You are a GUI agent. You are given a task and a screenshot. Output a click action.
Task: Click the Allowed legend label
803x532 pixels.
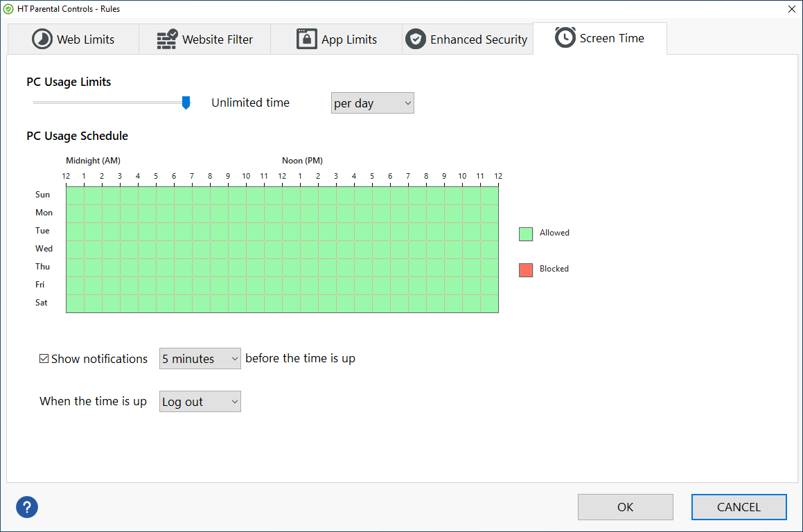(555, 233)
